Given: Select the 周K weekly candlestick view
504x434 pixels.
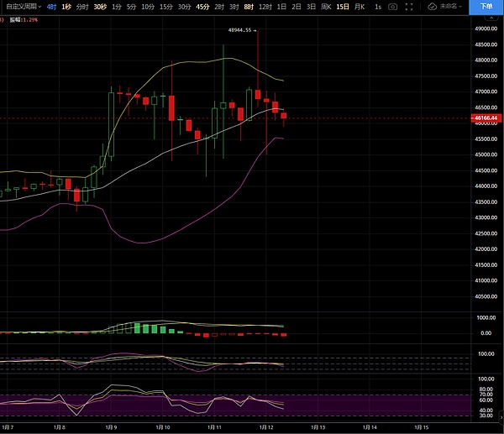Looking at the screenshot, I should pyautogui.click(x=325, y=6).
